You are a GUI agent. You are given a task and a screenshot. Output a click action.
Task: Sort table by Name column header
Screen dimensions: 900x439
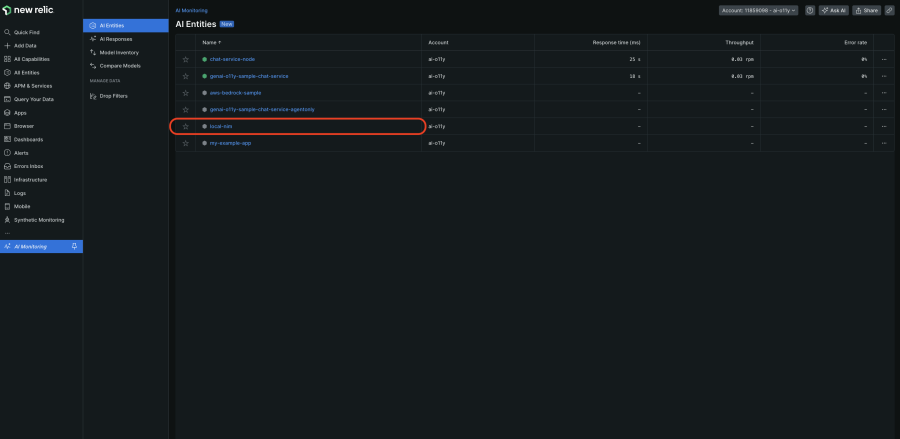(x=210, y=42)
